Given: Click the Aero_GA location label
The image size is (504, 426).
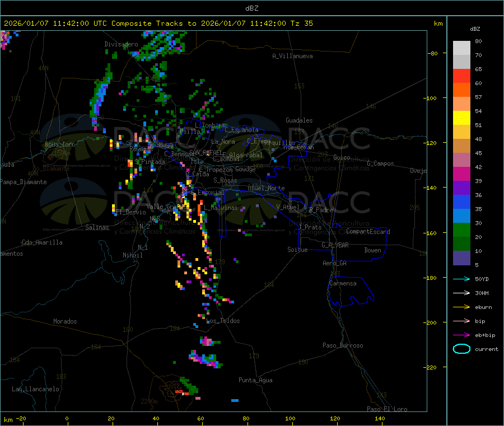Looking at the screenshot, I should pos(335,263).
